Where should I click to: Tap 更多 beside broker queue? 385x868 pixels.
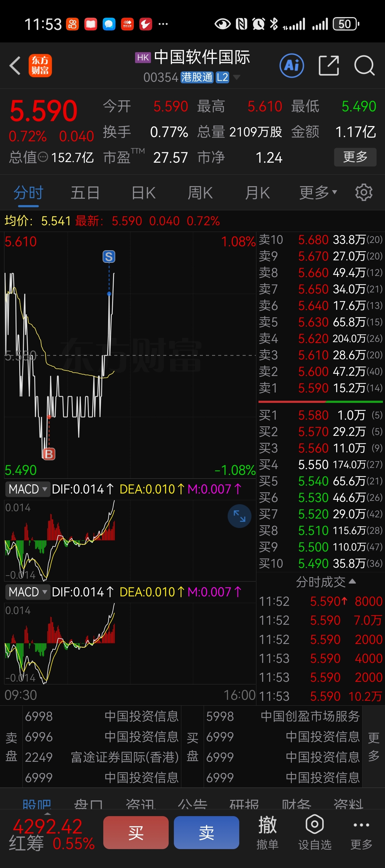click(x=373, y=747)
